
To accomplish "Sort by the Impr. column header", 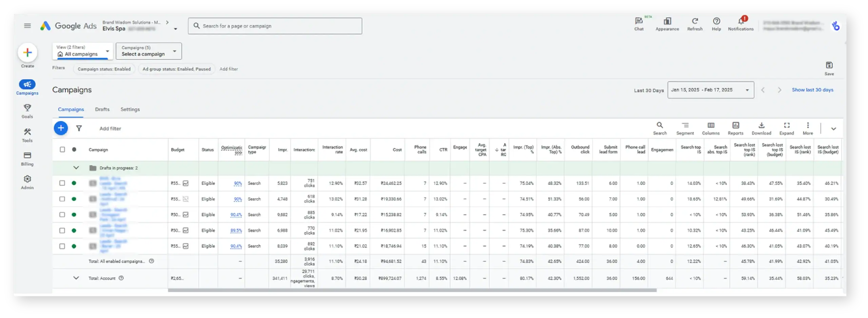I will coord(282,150).
